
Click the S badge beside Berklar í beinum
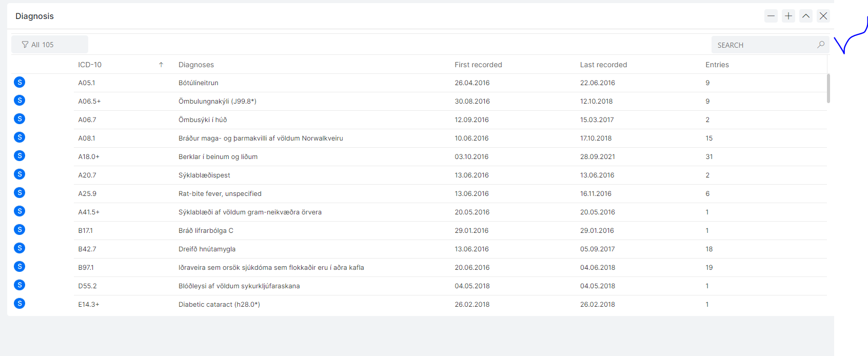click(19, 156)
